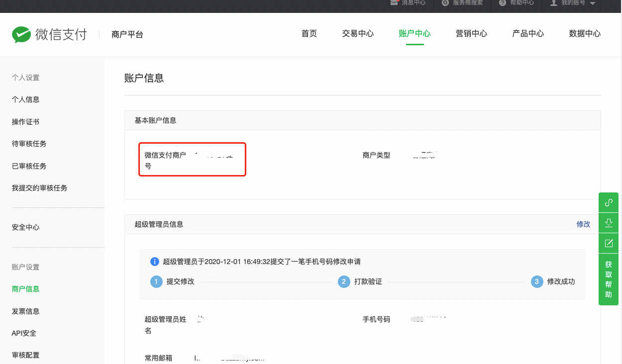Open the 帮助中心 question mark icon
622x364 pixels.
pyautogui.click(x=503, y=2)
